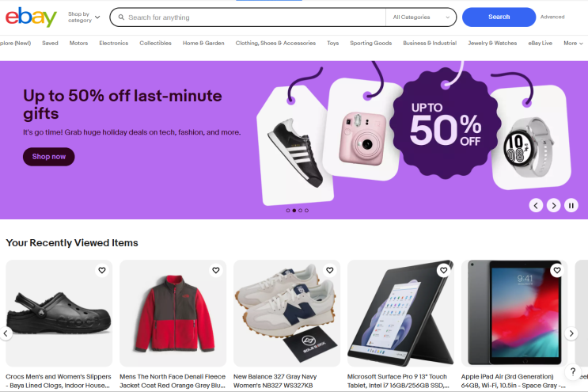Go to previous banner slide arrow
Image resolution: width=588 pixels, height=392 pixels.
click(x=536, y=205)
